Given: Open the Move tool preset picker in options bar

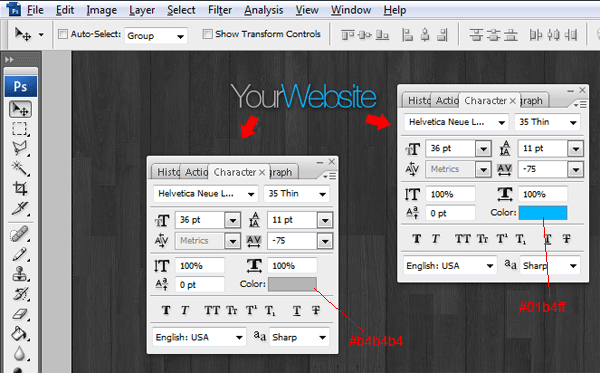Looking at the screenshot, I should tap(41, 35).
